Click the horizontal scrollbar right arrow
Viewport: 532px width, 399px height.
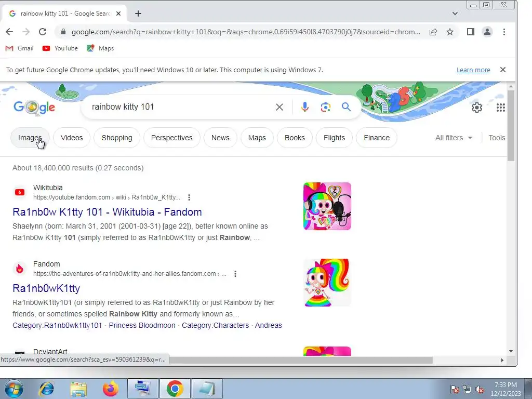[502, 360]
